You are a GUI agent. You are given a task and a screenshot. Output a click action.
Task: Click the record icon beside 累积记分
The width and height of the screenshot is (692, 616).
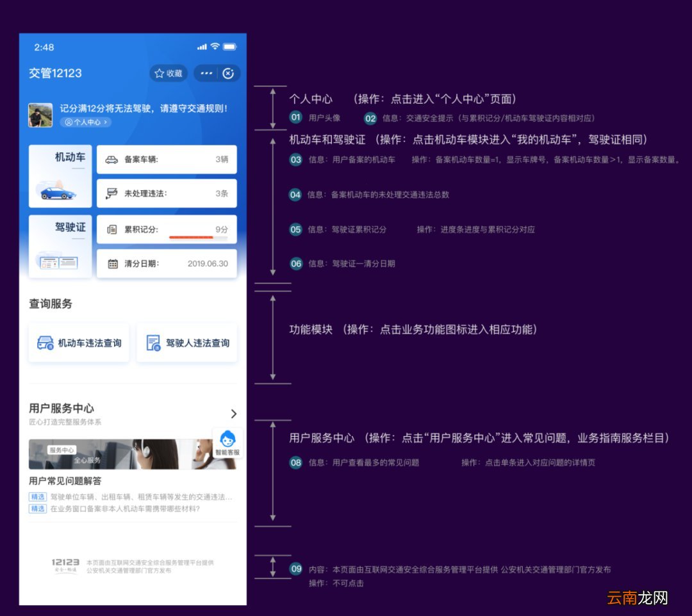coord(110,229)
